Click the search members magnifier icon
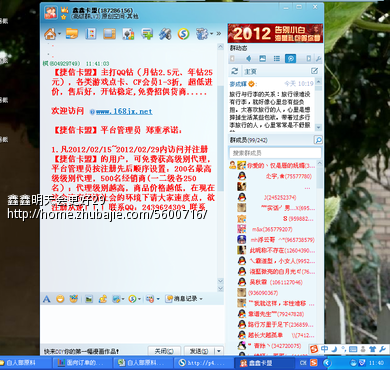Image resolution: width=390 pixels, height=370 pixels. coord(318,140)
